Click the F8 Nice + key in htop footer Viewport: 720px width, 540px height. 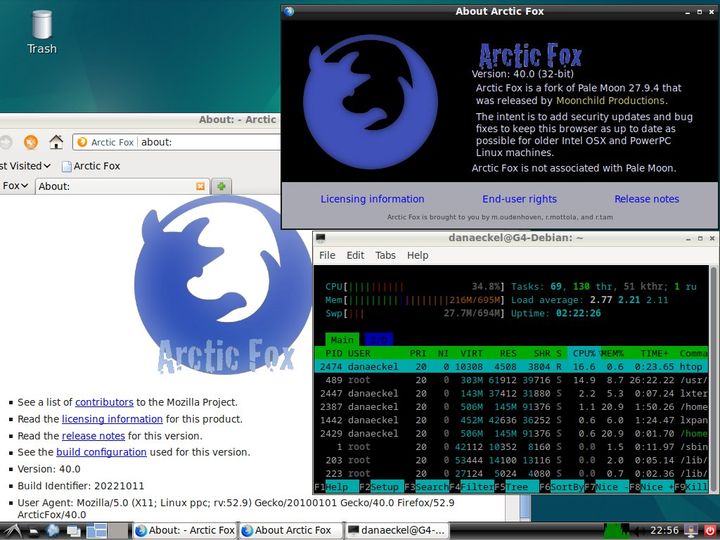pyautogui.click(x=651, y=487)
